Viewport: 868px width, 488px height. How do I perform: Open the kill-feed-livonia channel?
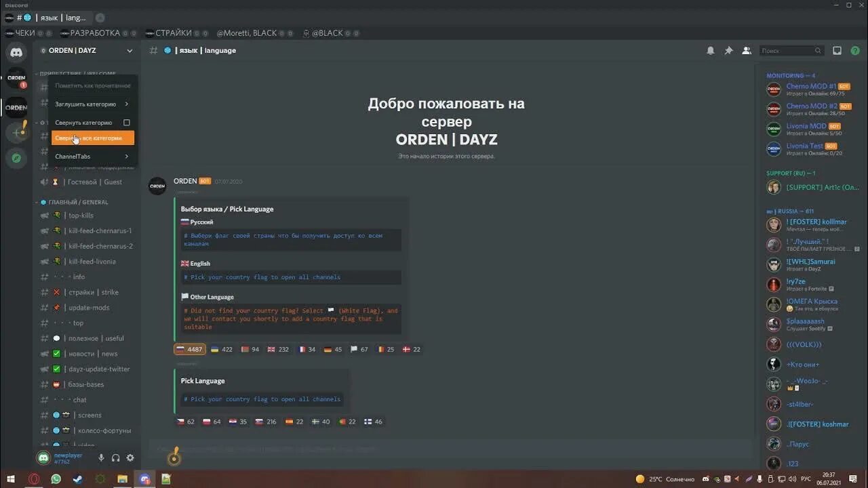coord(88,262)
